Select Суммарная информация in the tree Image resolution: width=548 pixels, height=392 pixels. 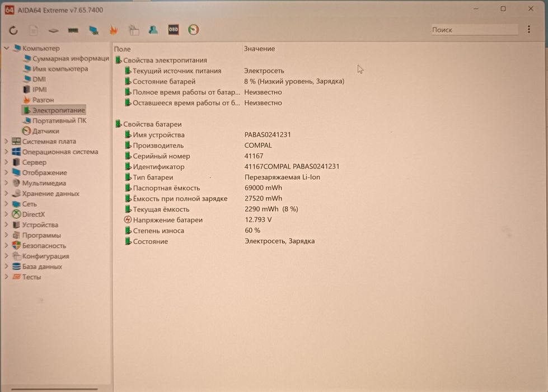pos(67,58)
